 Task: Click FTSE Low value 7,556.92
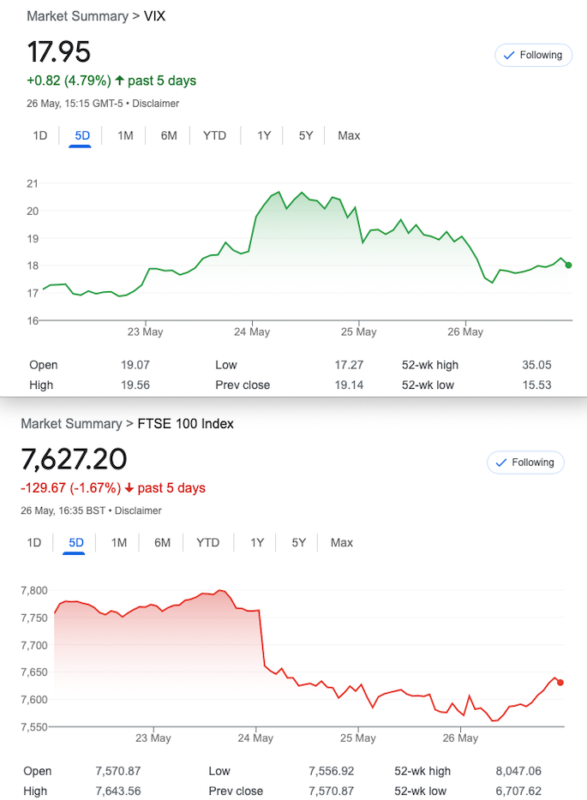tap(331, 771)
